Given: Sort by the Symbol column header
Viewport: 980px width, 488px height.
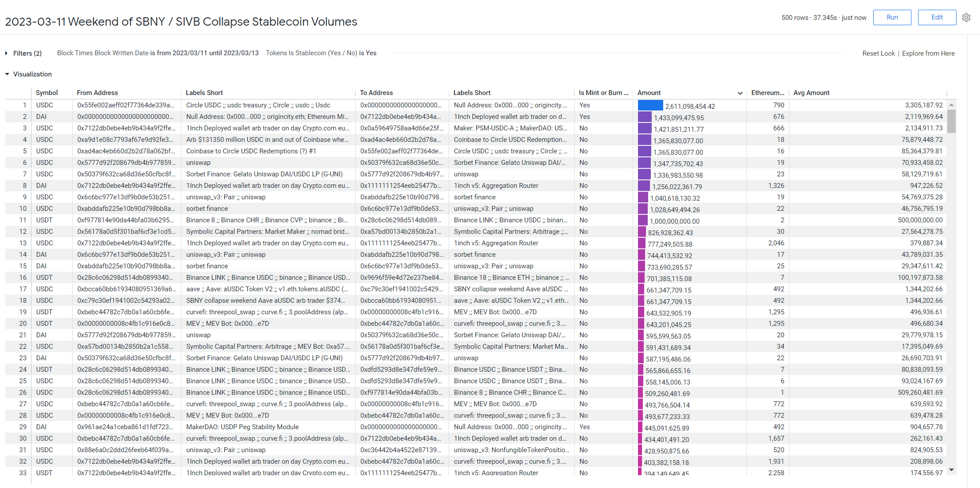Looking at the screenshot, I should 46,93.
